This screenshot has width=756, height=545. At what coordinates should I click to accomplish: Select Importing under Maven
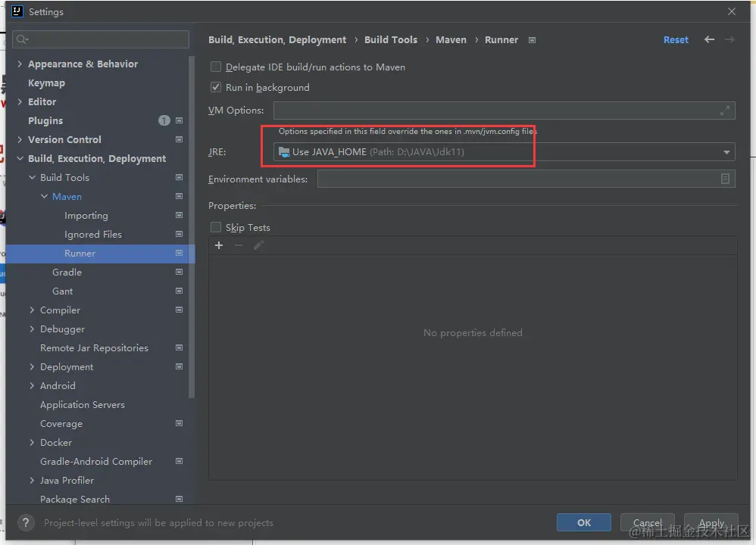86,215
